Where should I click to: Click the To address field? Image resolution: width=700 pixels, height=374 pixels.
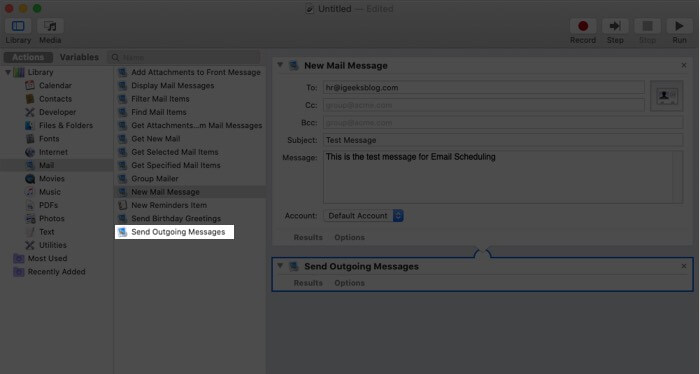coord(484,87)
